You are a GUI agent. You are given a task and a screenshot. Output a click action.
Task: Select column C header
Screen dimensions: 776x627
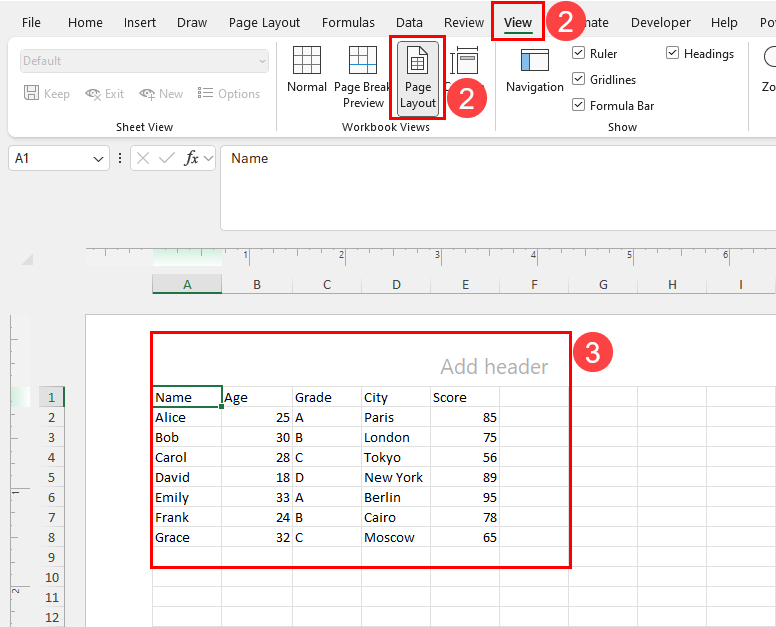coord(327,285)
